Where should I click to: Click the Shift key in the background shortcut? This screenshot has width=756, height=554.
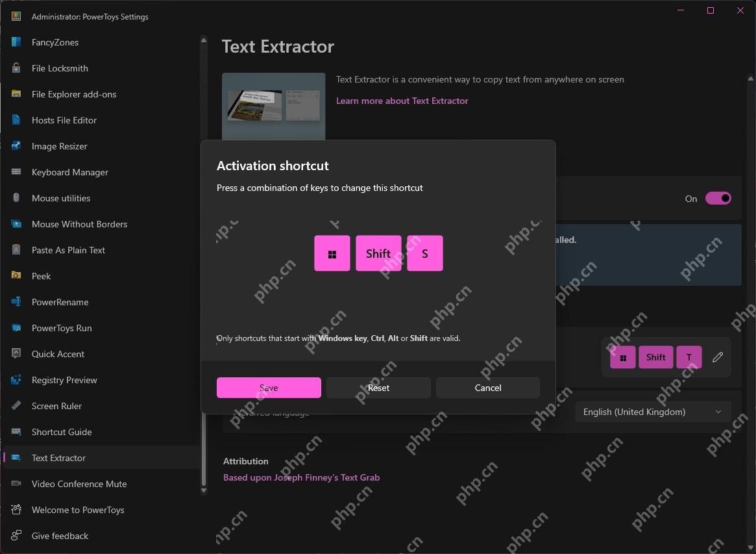655,357
